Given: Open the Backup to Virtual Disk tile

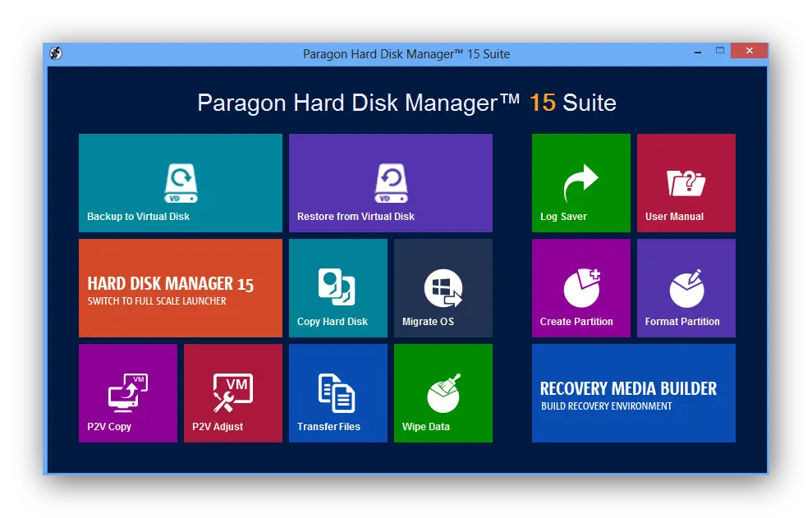Looking at the screenshot, I should (180, 183).
